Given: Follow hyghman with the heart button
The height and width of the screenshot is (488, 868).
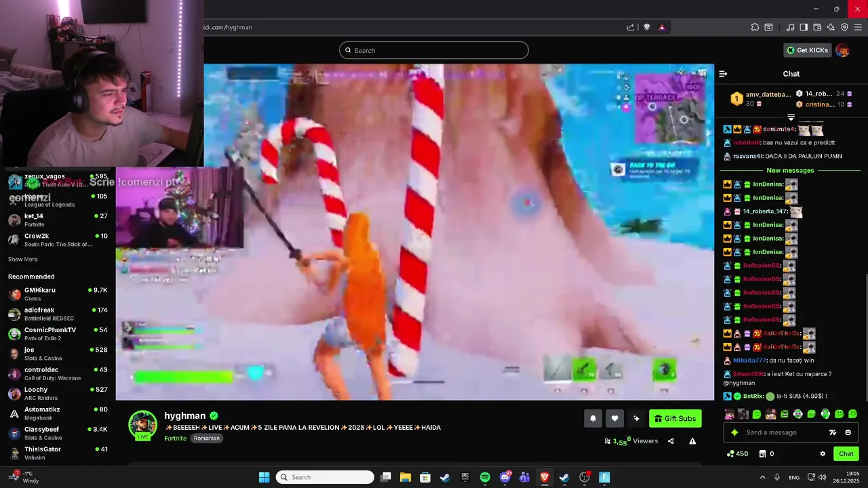Looking at the screenshot, I should pos(614,418).
